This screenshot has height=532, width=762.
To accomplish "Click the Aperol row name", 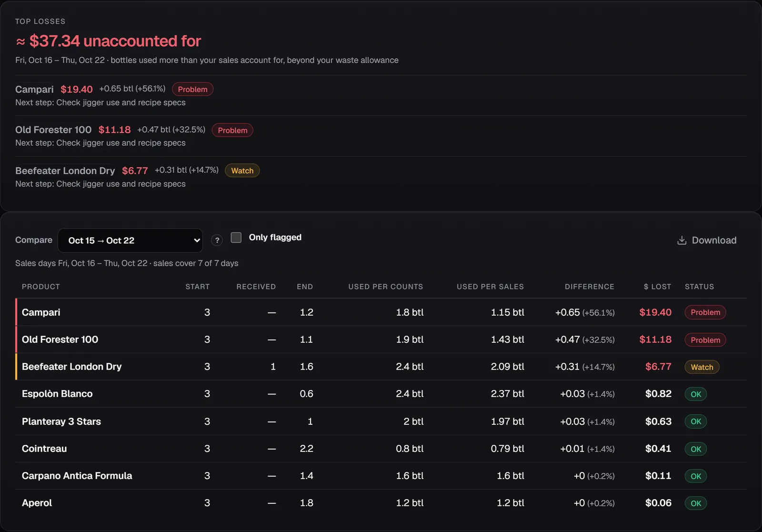I will click(37, 503).
